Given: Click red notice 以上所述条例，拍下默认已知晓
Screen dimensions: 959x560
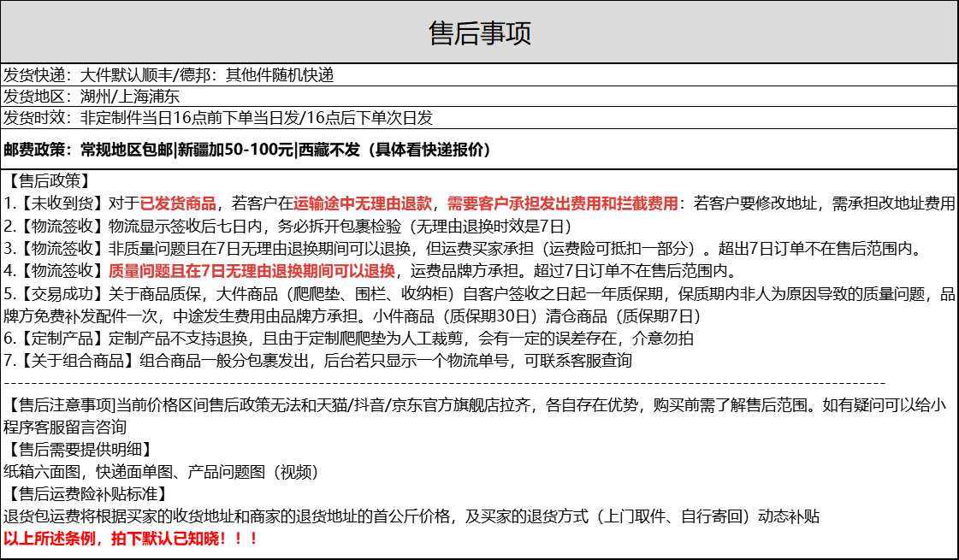Looking at the screenshot, I should 131,539.
